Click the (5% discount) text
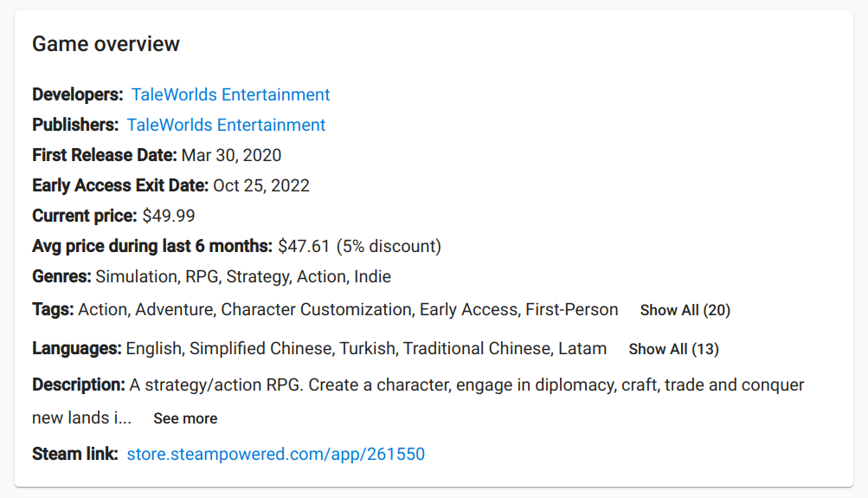 pos(389,246)
